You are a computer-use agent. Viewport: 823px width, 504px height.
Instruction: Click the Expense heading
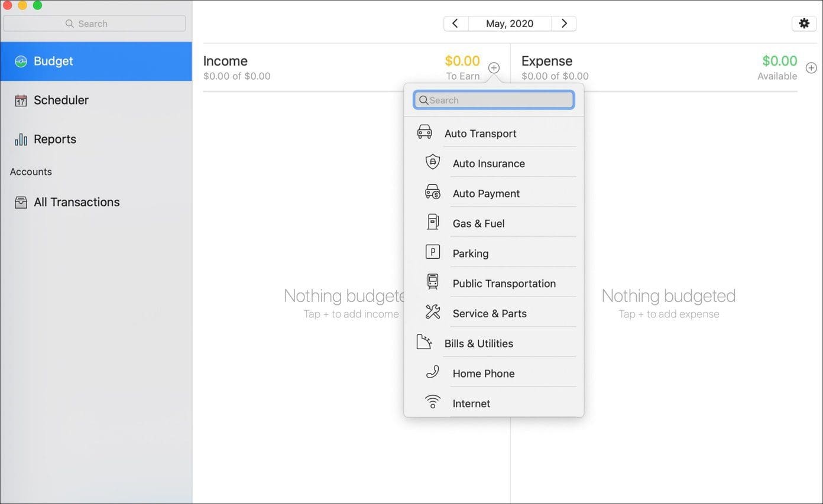(547, 61)
